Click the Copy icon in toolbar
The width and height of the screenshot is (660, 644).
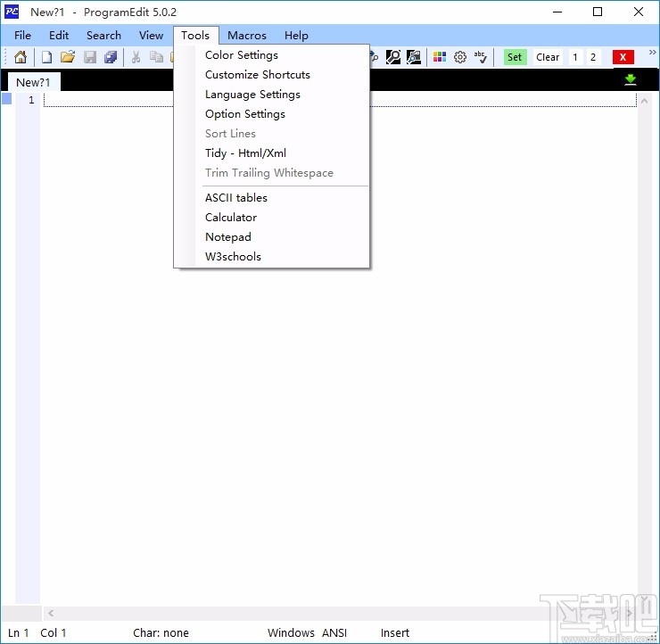(x=157, y=57)
